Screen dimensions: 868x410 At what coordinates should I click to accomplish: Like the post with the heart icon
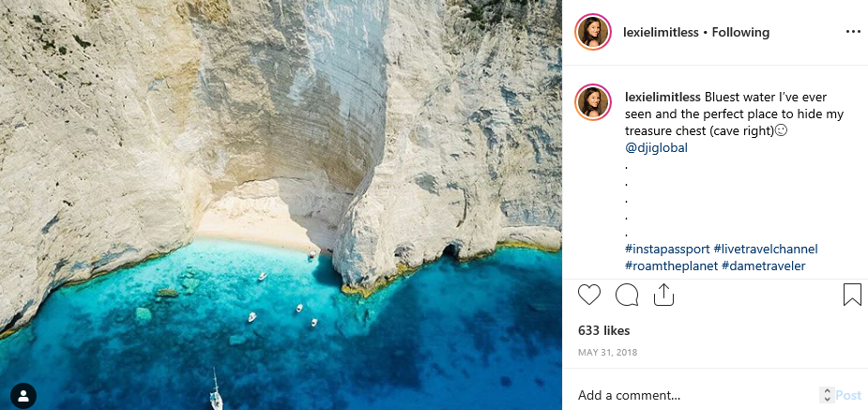tap(589, 295)
